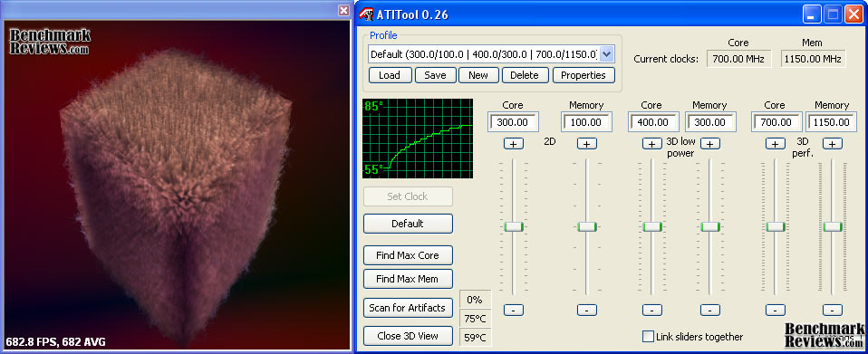Increase the 2D Core clock with plus
Viewport: 868px width, 354px height.
coord(513,144)
